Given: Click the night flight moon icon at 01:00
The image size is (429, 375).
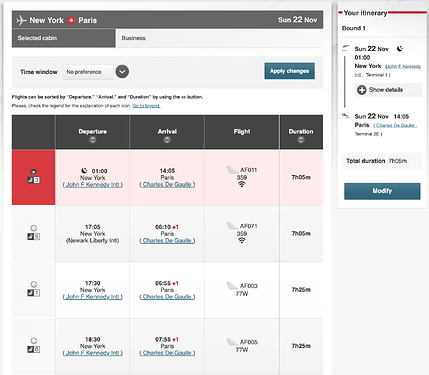Looking at the screenshot, I should pos(84,171).
